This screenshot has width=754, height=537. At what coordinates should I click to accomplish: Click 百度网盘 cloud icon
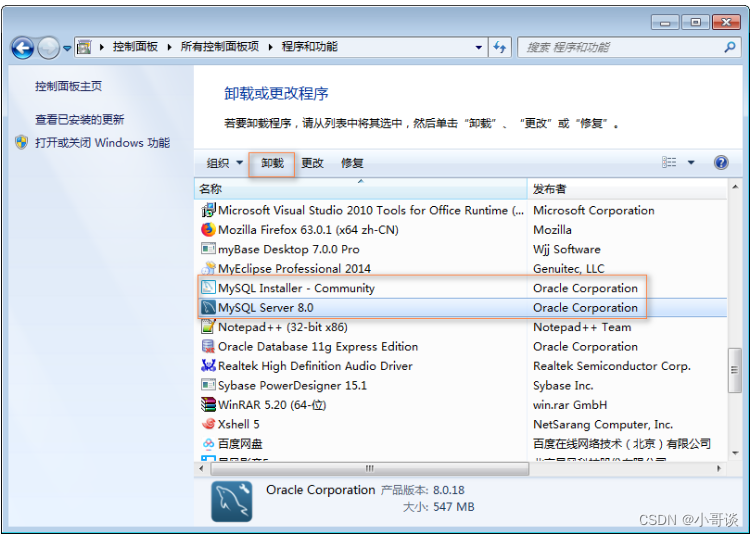[x=208, y=443]
